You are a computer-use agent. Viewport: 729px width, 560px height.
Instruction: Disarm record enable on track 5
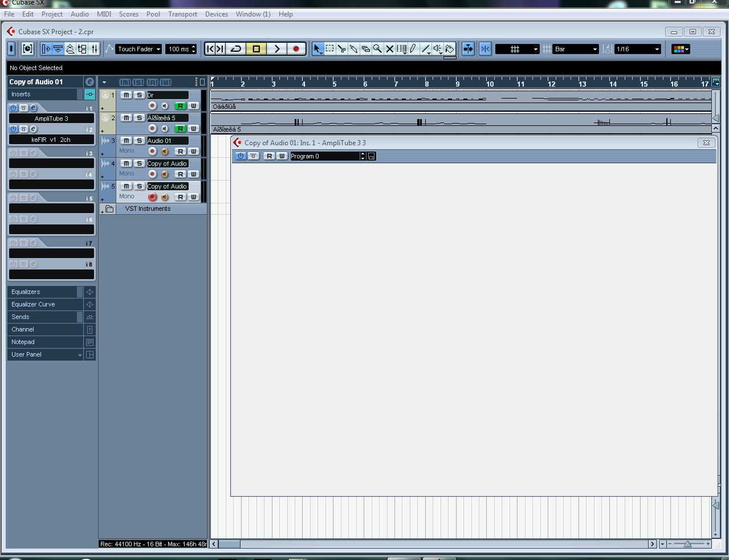152,197
